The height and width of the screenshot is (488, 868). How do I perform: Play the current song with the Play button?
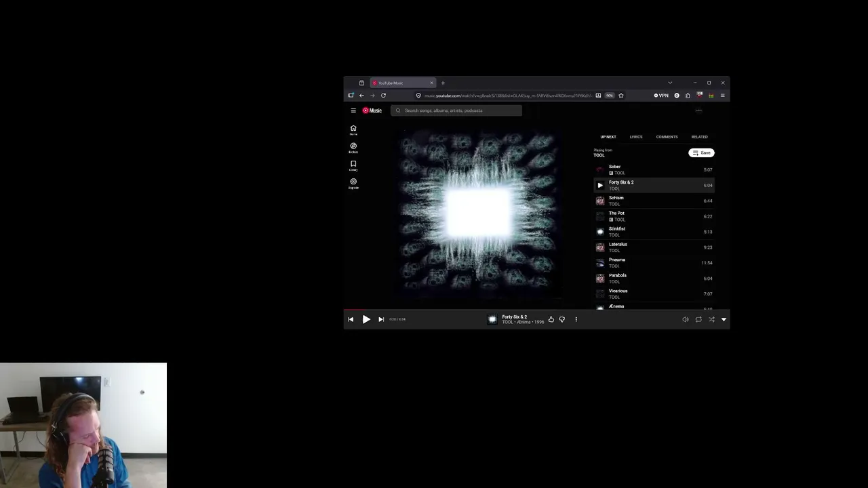pos(366,319)
